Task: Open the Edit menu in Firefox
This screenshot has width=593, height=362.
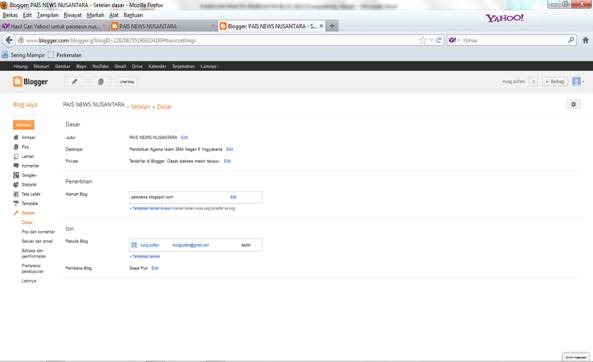Action: (27, 15)
